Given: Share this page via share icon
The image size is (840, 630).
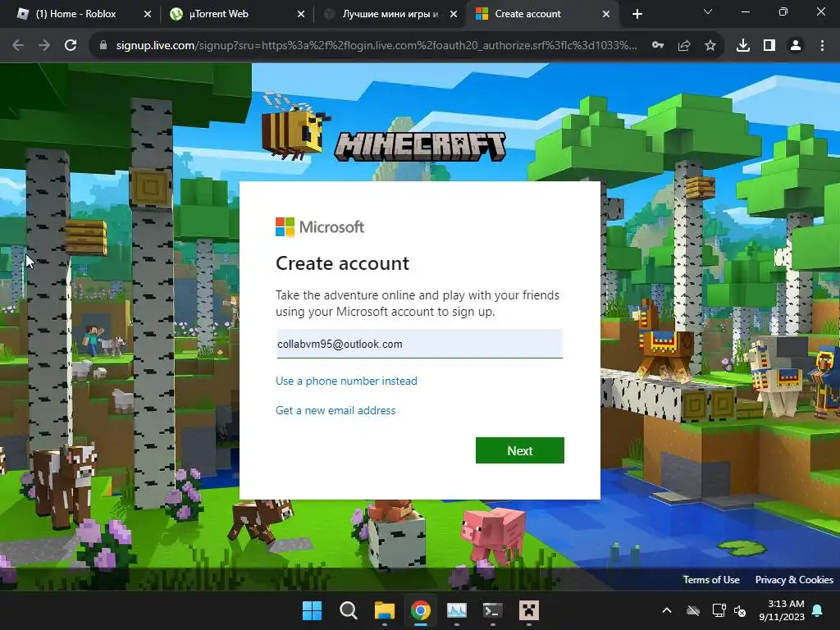Looking at the screenshot, I should (684, 46).
